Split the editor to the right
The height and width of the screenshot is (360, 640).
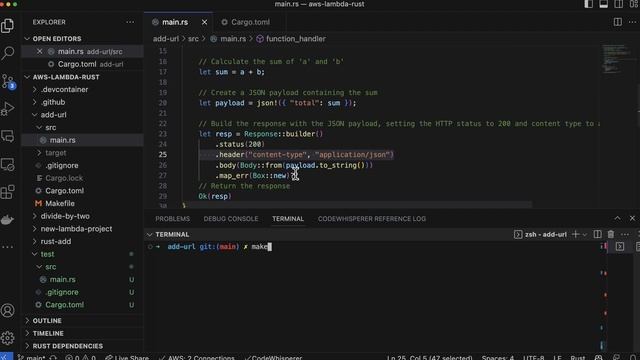tap(618, 22)
